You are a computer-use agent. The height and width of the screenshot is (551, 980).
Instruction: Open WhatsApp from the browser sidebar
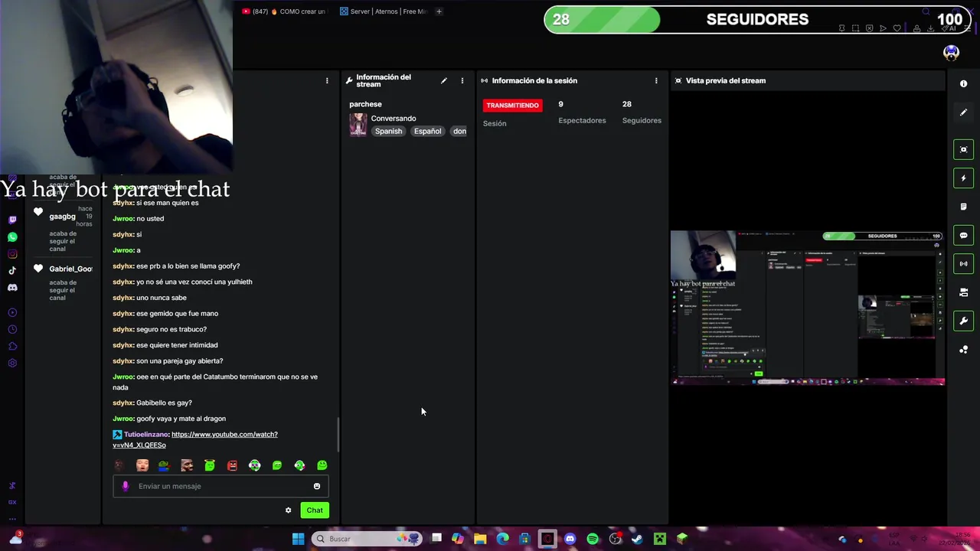[12, 237]
